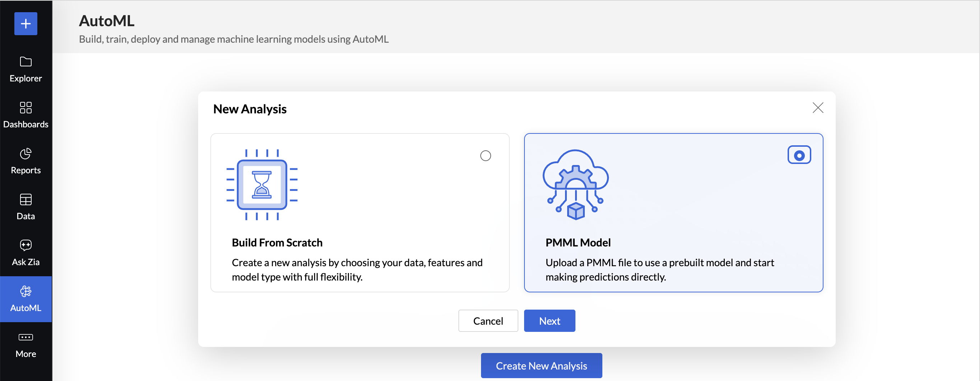Click the PMML Model cloud gear icon
Screen dimensions: 980x381
point(575,185)
